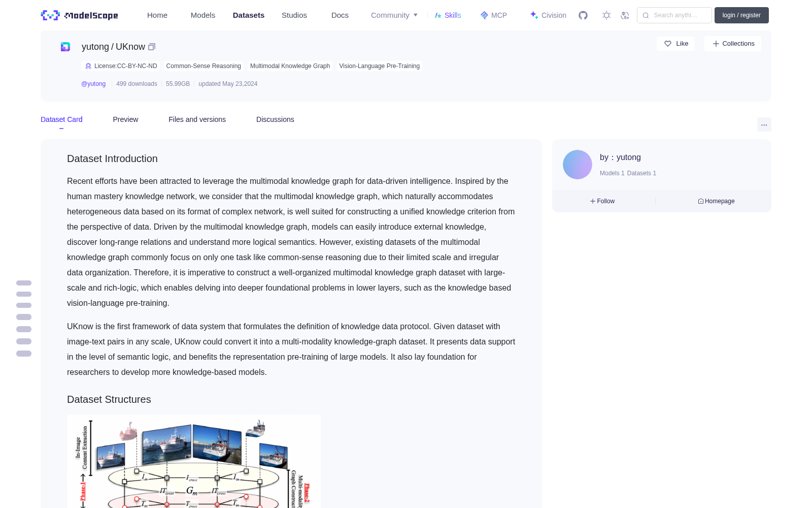Click the 'Dataset Introduction' heading
812x508 pixels.
click(x=112, y=158)
